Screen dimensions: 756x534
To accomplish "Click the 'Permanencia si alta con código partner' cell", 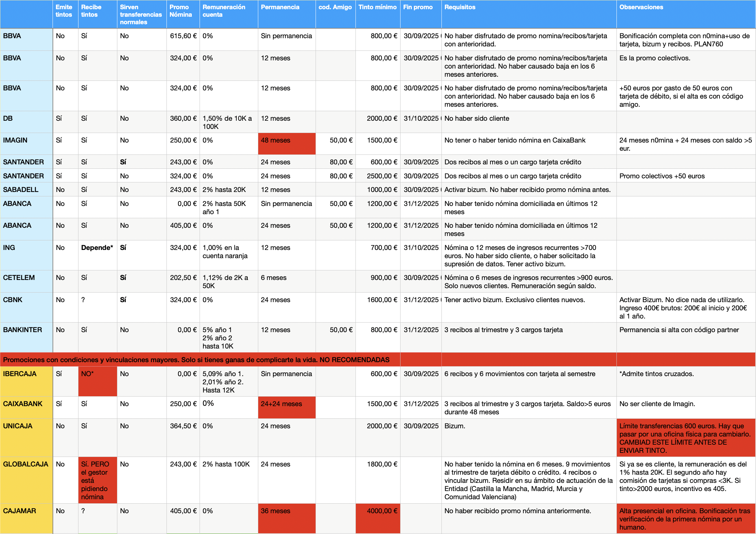I will click(x=686, y=337).
